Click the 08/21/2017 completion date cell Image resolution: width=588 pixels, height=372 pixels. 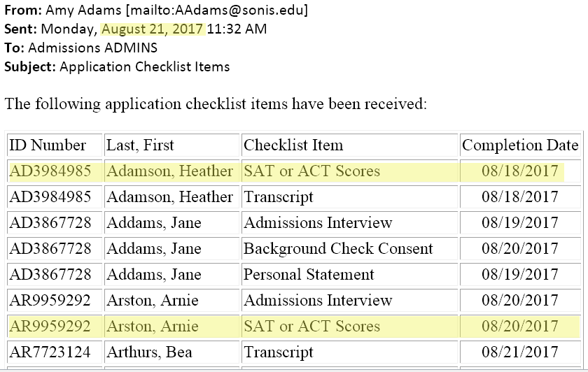pyautogui.click(x=520, y=352)
